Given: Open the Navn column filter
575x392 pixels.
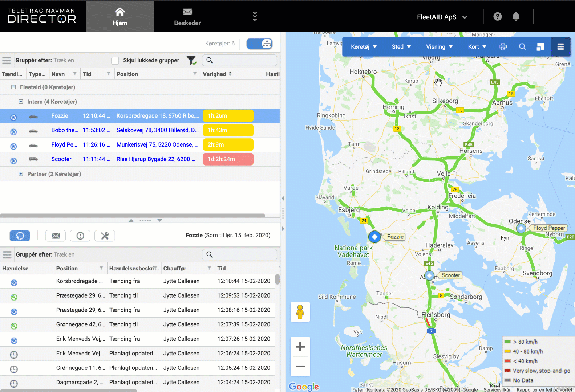Looking at the screenshot, I should click(75, 74).
